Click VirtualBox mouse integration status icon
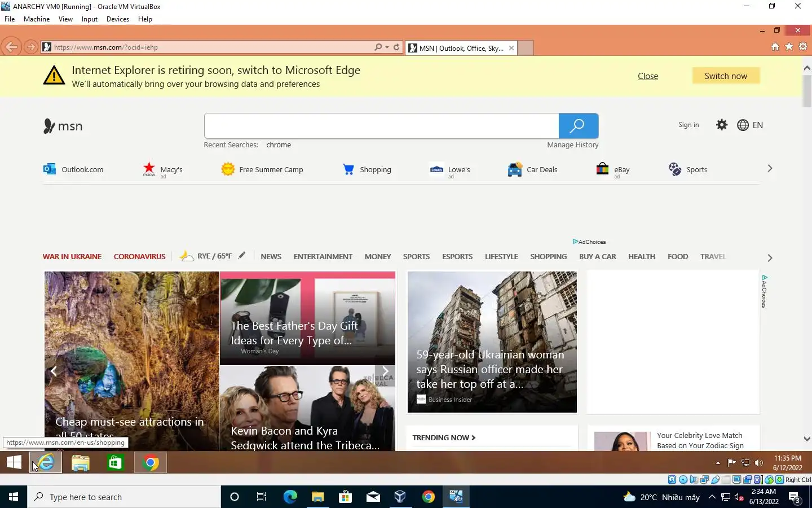This screenshot has width=812, height=508. click(x=769, y=480)
